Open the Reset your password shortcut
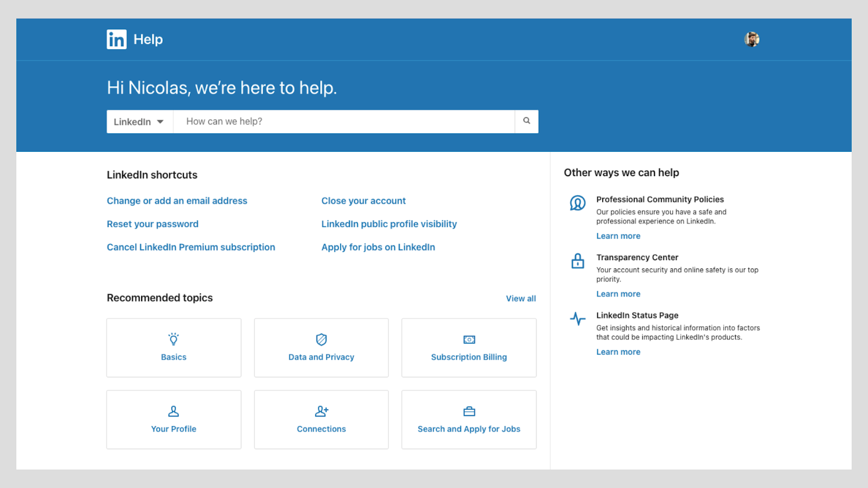Image resolution: width=868 pixels, height=488 pixels. click(152, 224)
